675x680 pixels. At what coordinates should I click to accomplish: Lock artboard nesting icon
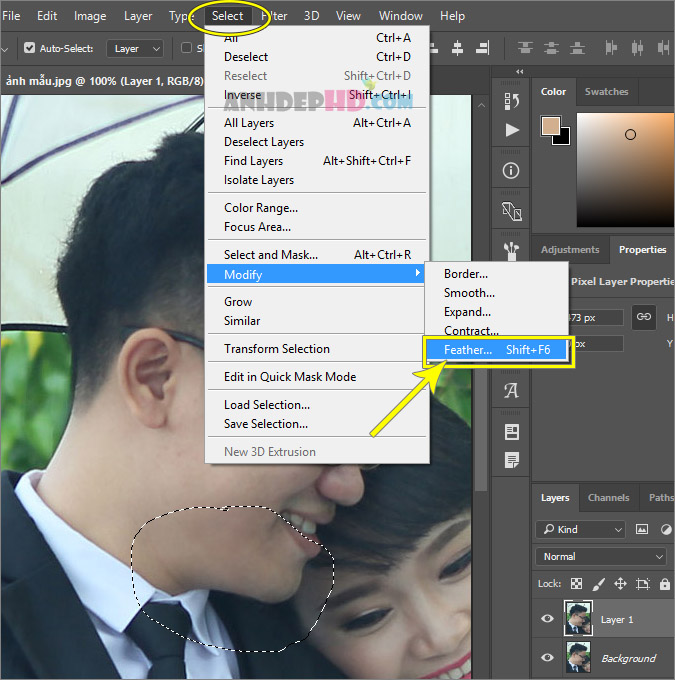coord(642,584)
